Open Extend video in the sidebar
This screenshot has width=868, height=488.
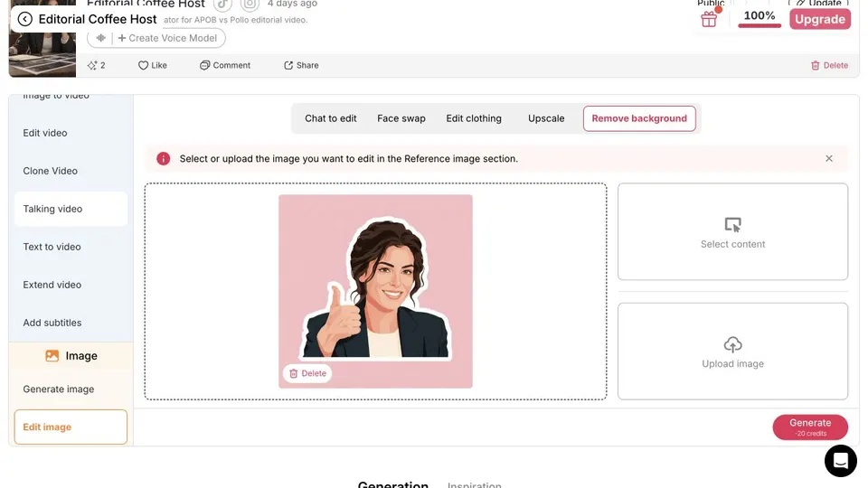click(71, 285)
